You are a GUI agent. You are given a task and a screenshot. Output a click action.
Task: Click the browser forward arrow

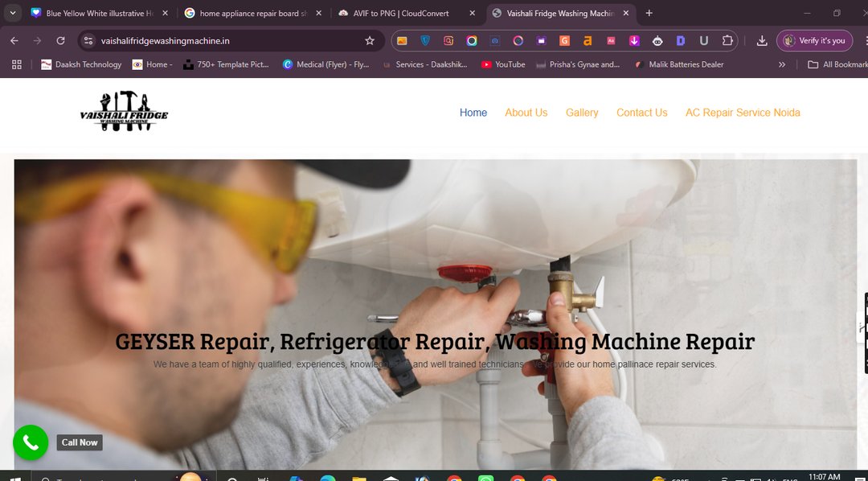tap(37, 40)
